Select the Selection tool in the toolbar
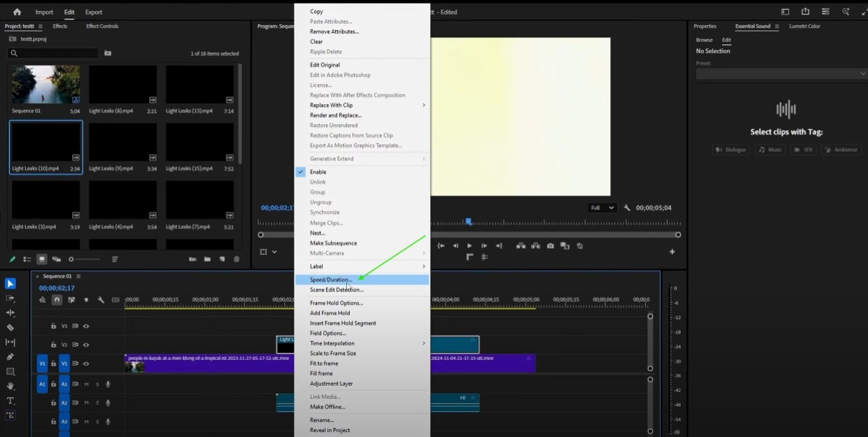 (10, 284)
